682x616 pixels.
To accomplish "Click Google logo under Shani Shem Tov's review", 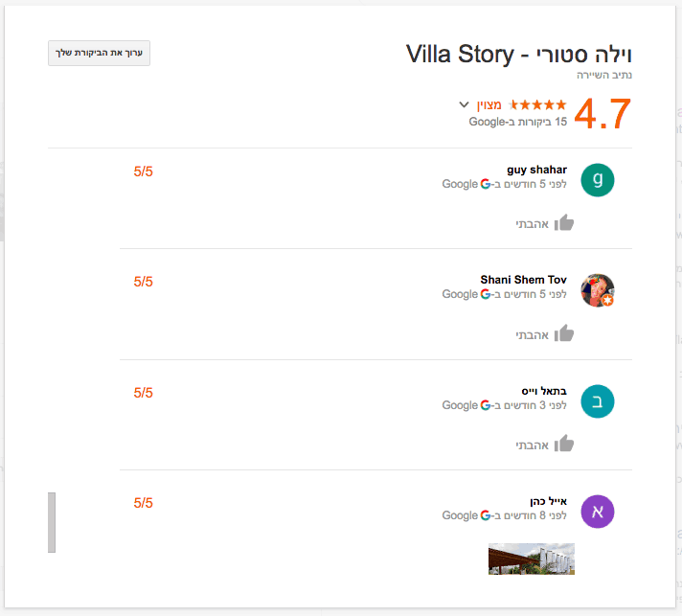I will (486, 294).
